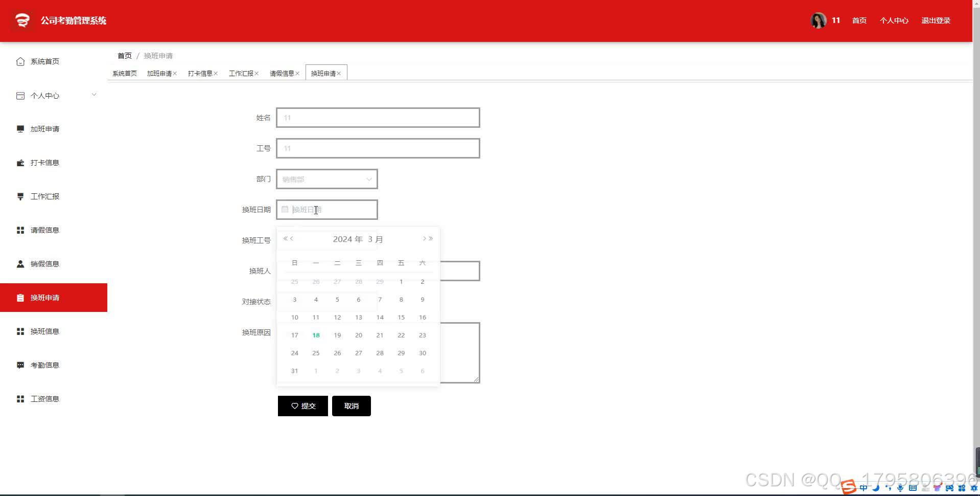Image resolution: width=980 pixels, height=496 pixels.
Task: Select date 31 in the calendar
Action: coord(294,371)
